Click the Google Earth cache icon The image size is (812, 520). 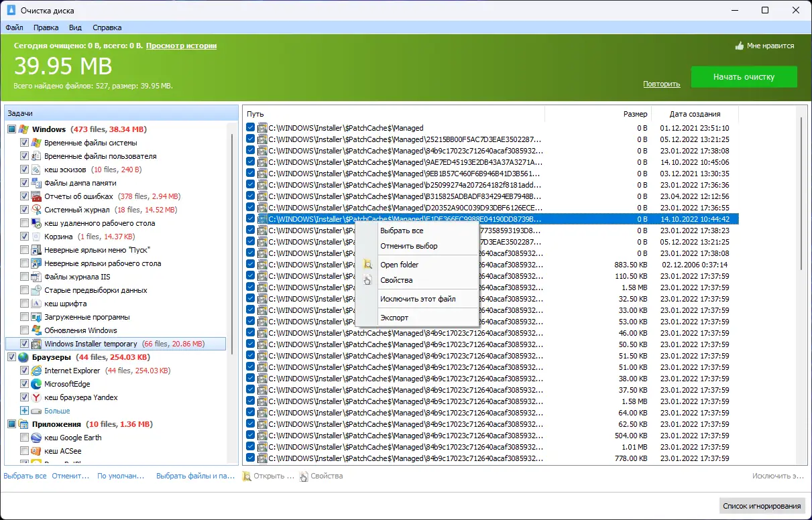coord(37,438)
